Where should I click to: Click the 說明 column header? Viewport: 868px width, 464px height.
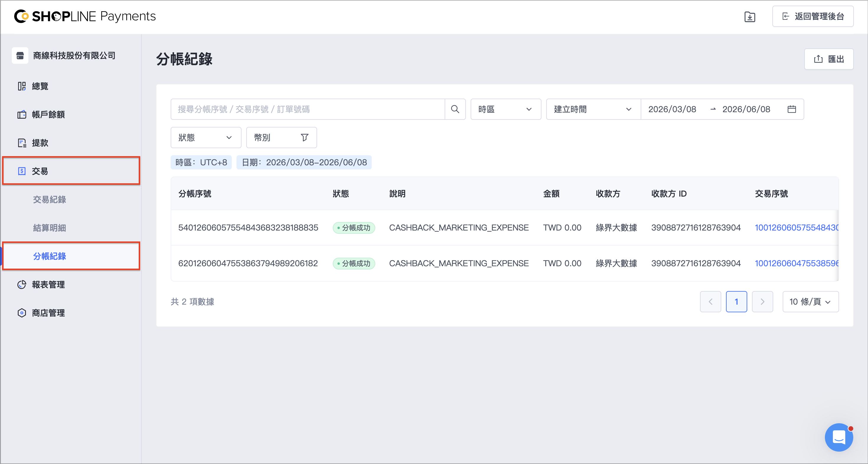click(397, 194)
